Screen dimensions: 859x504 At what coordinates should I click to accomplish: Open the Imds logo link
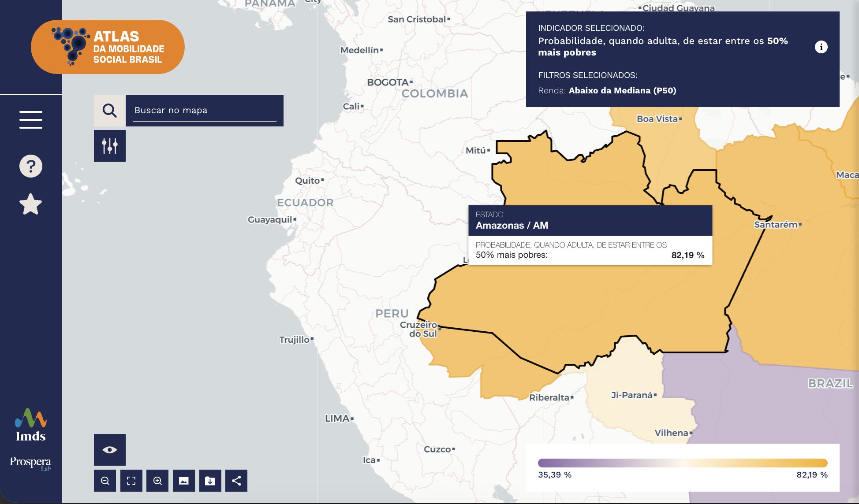click(31, 425)
